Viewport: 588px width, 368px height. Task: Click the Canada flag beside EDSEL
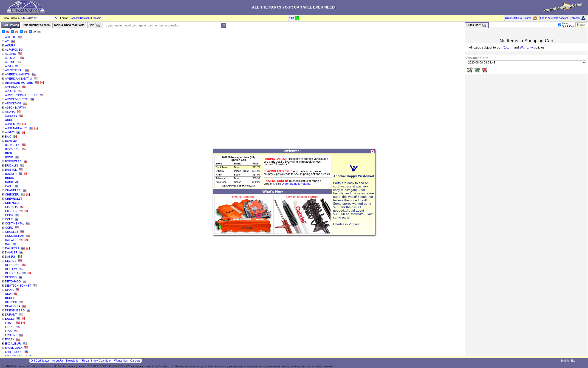pyautogui.click(x=23, y=323)
